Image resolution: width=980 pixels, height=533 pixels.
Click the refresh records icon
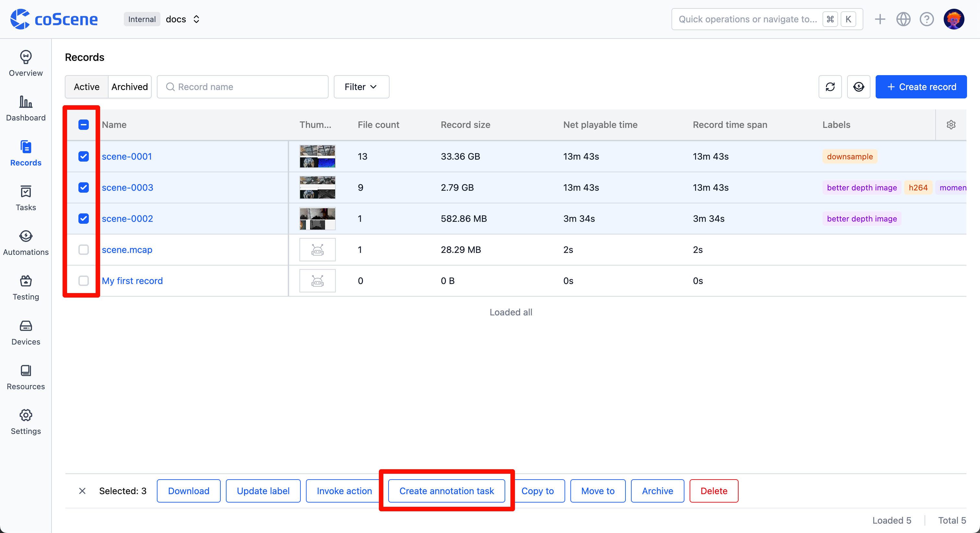point(830,87)
